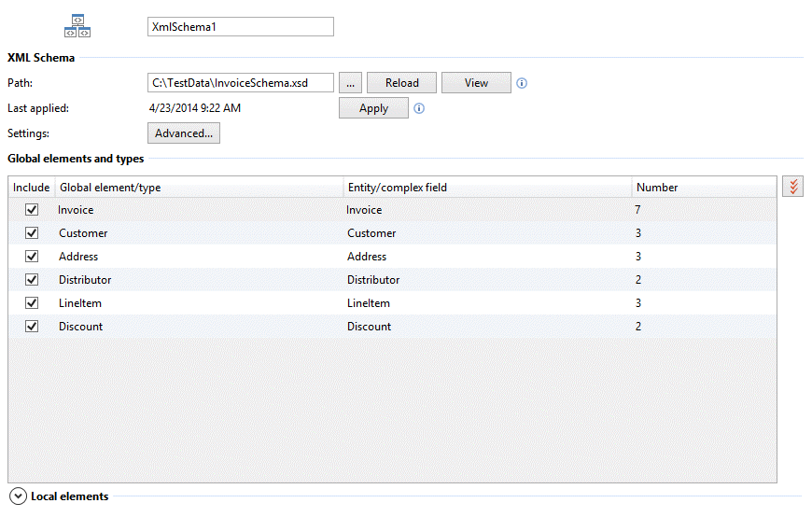The image size is (812, 517).
Task: Select the Distributor entity field cell
Action: 373,280
